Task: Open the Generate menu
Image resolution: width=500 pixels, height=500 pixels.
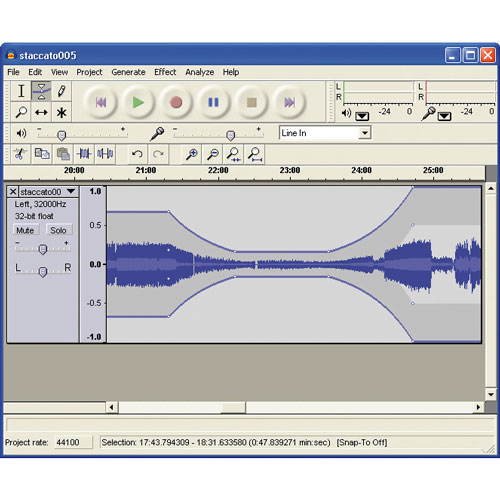Action: [x=128, y=72]
